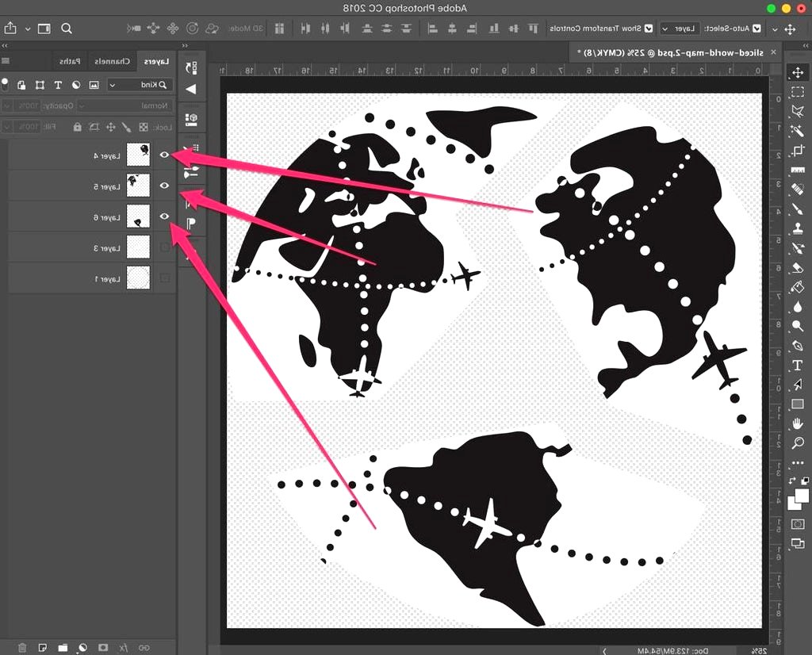Select the Zoom tool in the toolbar
This screenshot has width=812, height=655.
pos(797,443)
